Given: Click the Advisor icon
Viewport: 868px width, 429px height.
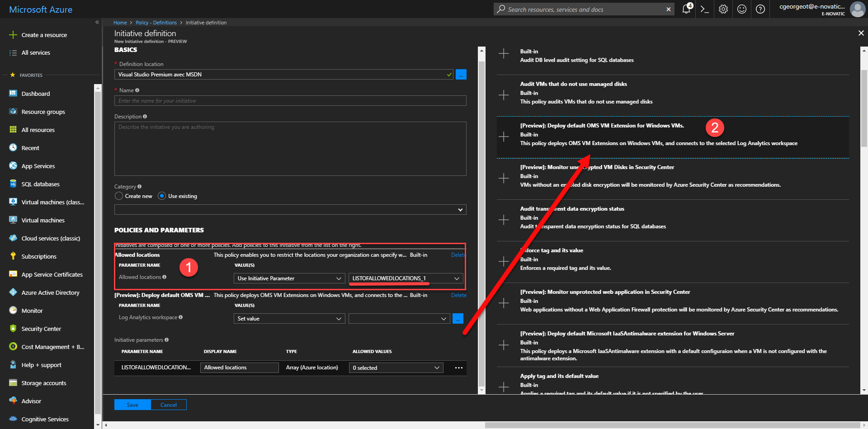Looking at the screenshot, I should (13, 401).
